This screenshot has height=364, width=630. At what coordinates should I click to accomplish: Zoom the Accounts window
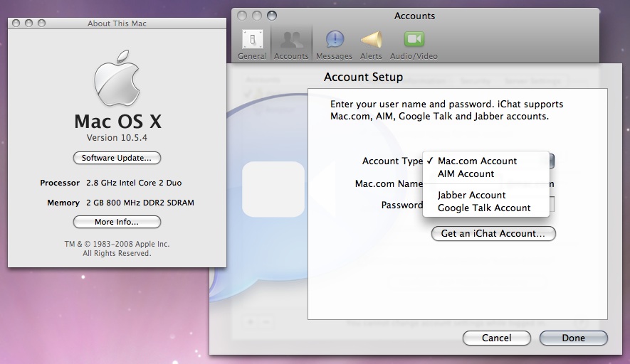pyautogui.click(x=272, y=16)
